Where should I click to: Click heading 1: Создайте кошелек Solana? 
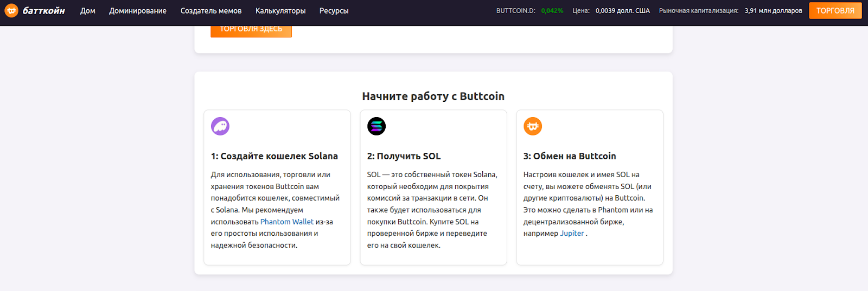pyautogui.click(x=275, y=156)
